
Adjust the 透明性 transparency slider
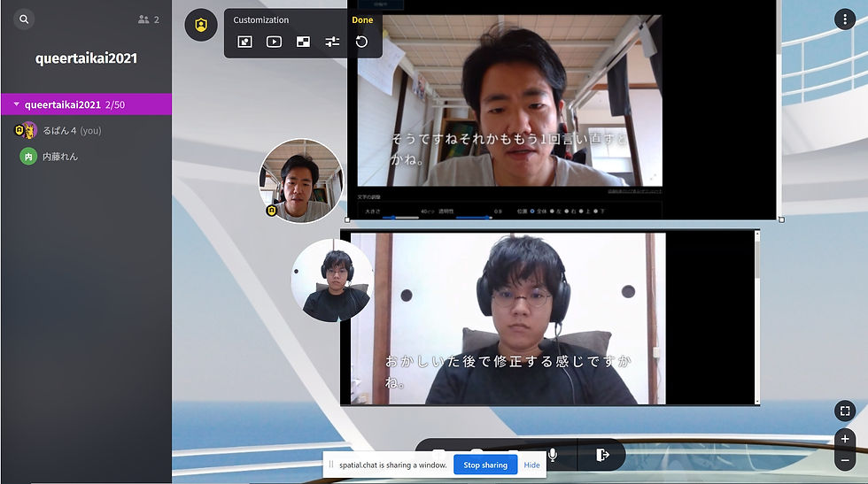[474, 218]
